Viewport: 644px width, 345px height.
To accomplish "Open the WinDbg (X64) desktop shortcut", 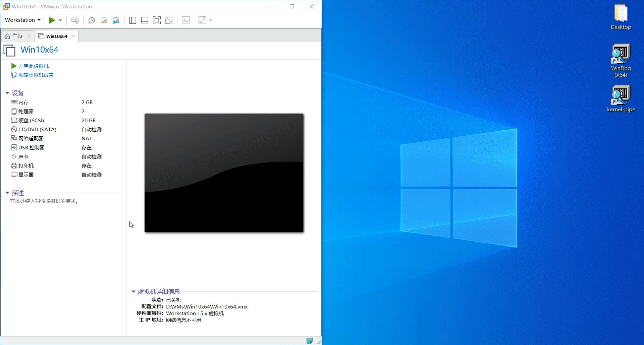I will 621,53.
